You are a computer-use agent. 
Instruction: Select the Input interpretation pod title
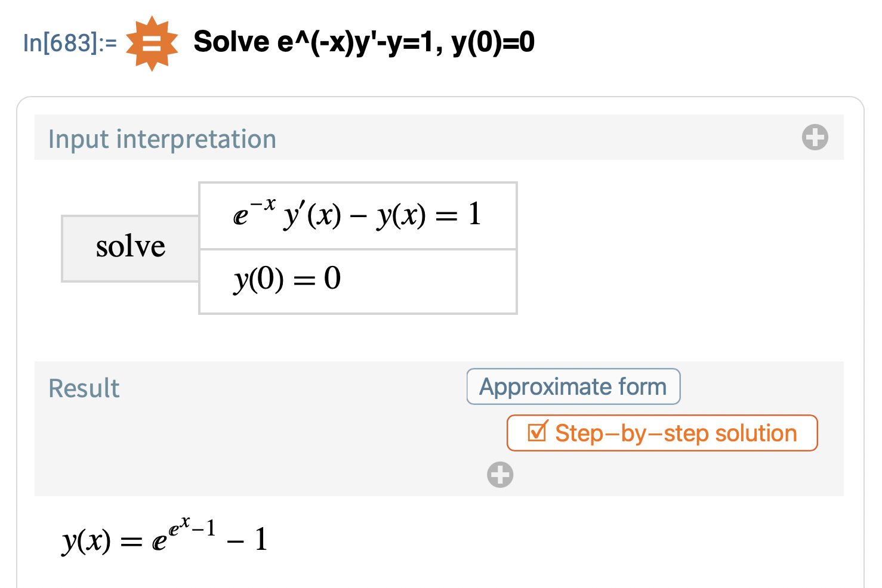[162, 139]
